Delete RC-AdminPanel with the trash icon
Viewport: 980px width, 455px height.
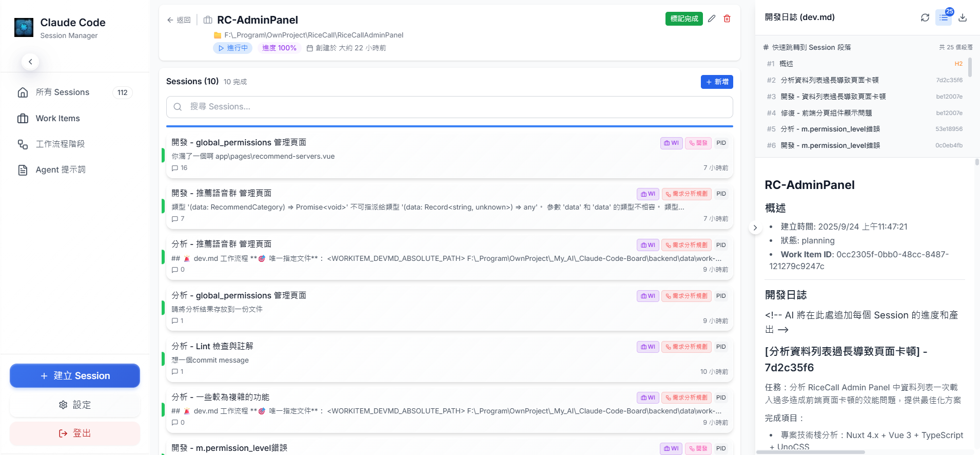coord(727,18)
